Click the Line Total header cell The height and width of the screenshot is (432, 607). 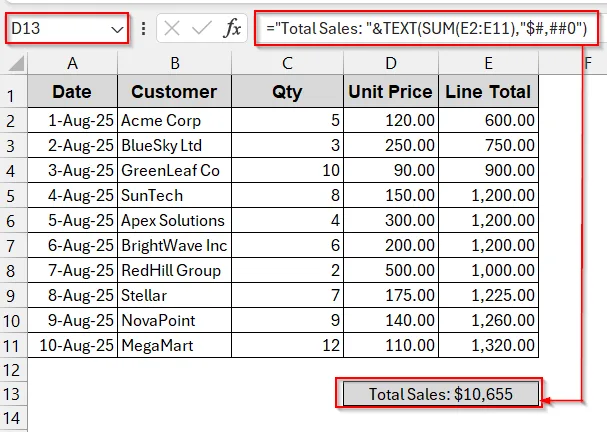pos(489,91)
